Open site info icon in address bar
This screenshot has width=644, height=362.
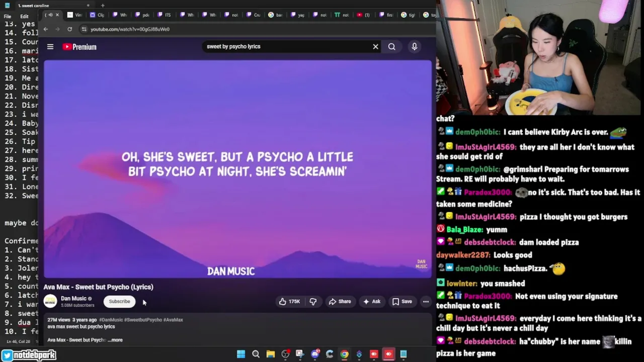coord(84,29)
